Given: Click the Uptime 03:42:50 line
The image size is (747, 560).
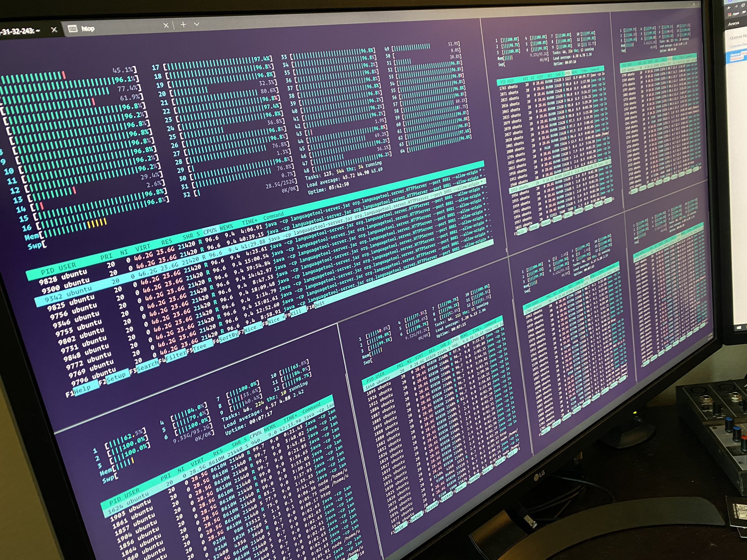Looking at the screenshot, I should coord(328,188).
